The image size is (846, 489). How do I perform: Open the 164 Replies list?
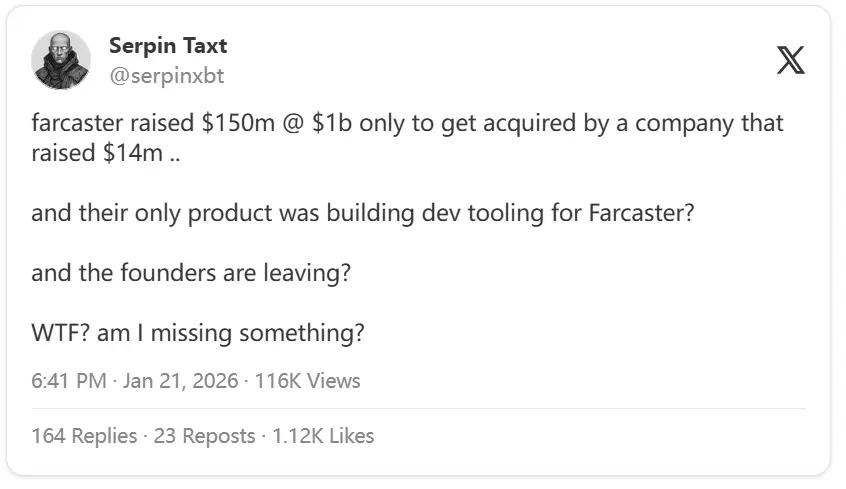(84, 435)
